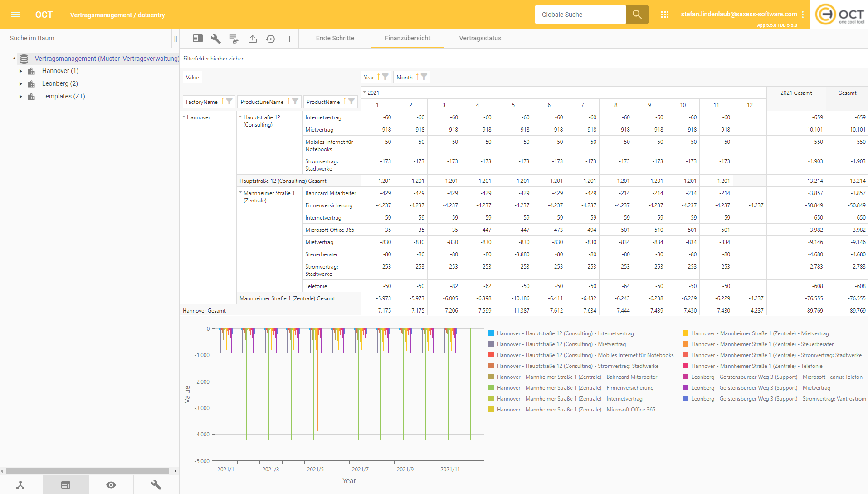This screenshot has width=868, height=494.
Task: Select Vertragsmanagement root tree item
Action: click(107, 59)
